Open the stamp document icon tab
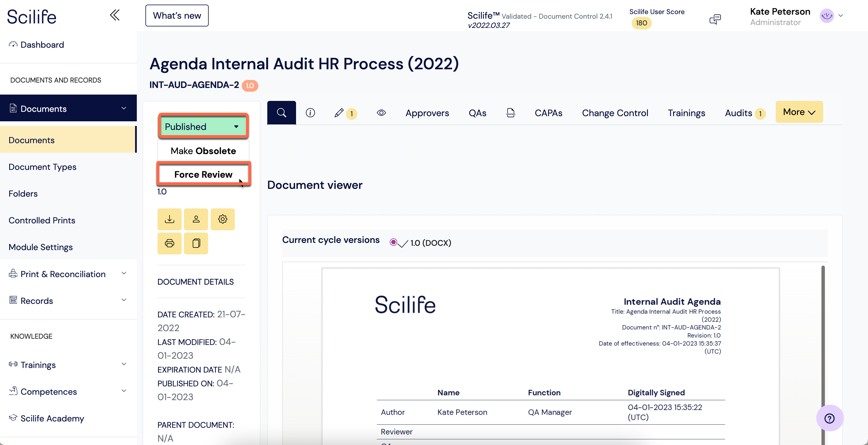Screen dimensions: 868x445 pyautogui.click(x=510, y=113)
